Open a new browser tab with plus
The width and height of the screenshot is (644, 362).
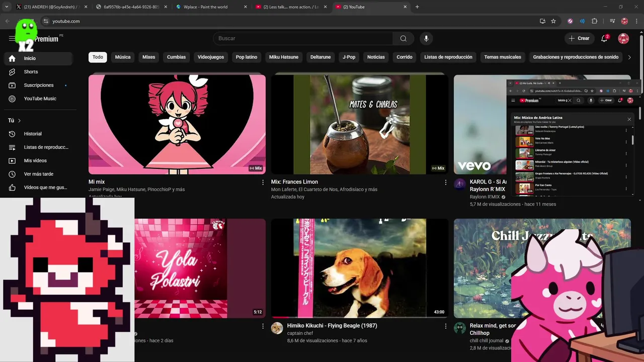coord(417,7)
